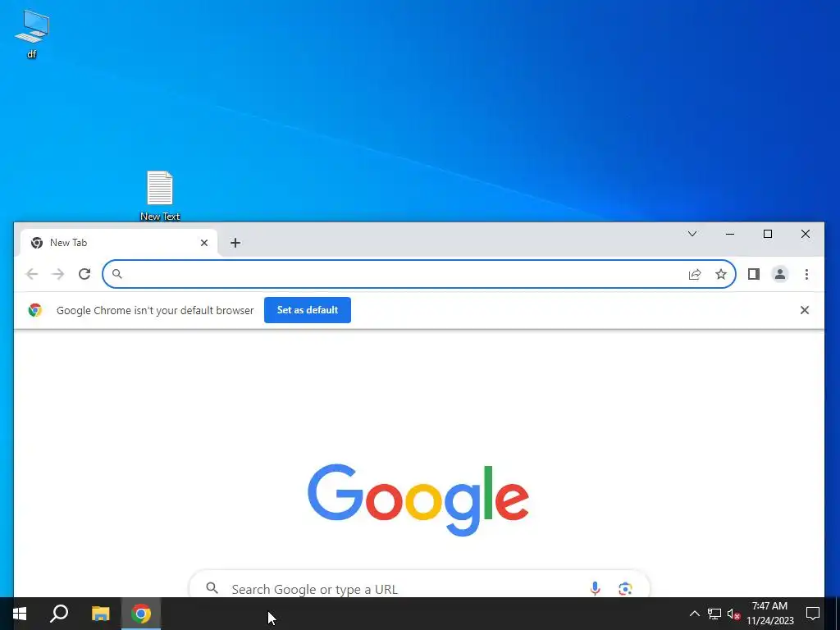840x630 pixels.
Task: Click the Search Google or type a URL box
Action: (x=419, y=586)
